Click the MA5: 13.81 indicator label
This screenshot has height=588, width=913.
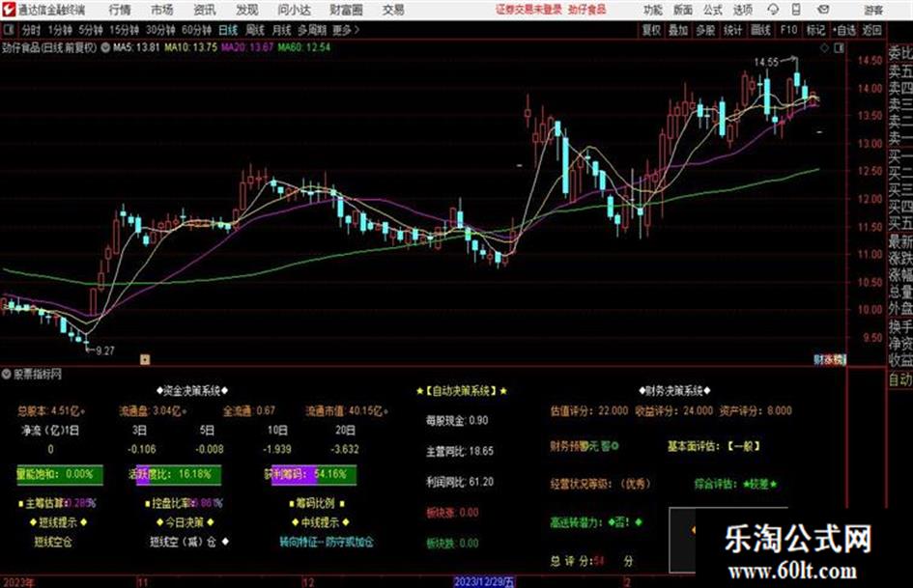pos(136,47)
